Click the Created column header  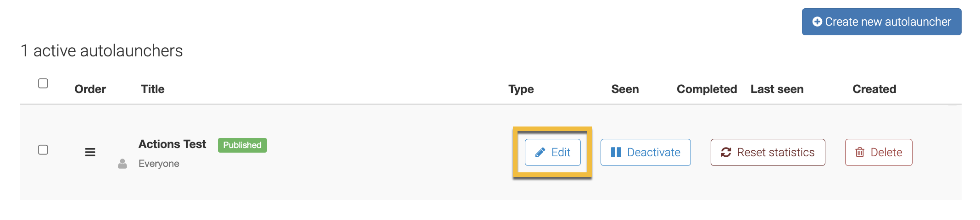coord(874,89)
